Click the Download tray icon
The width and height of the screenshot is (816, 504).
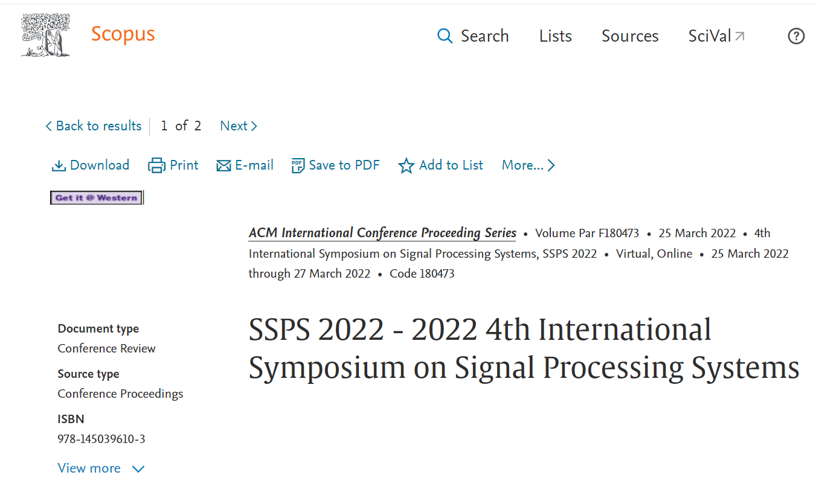(59, 166)
